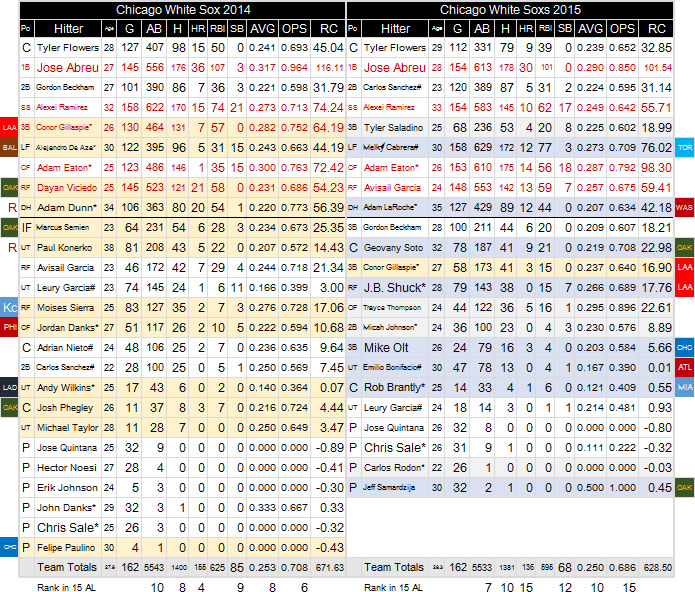Click the ATL badge on Emilio Bonifacio row
The image size is (695, 592).
685,367
